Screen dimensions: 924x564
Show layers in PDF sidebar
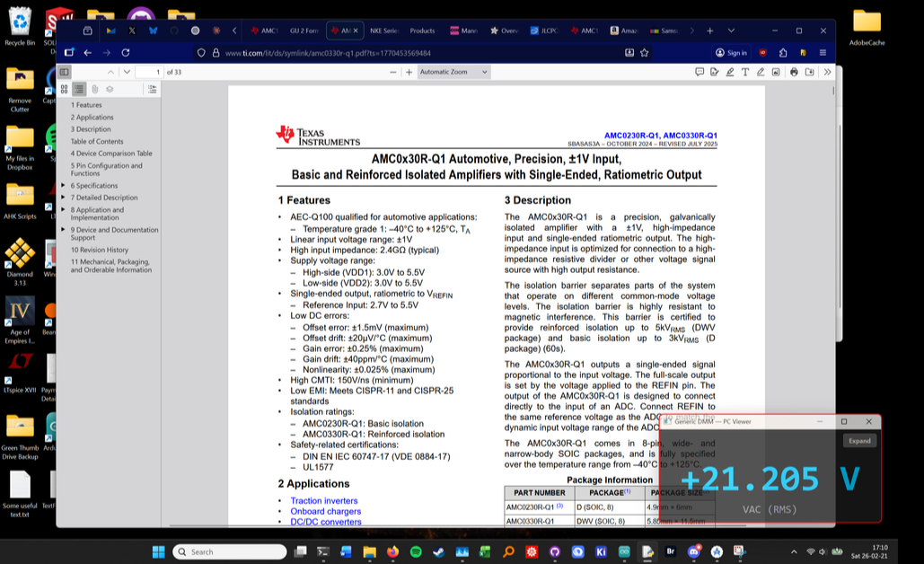(110, 89)
